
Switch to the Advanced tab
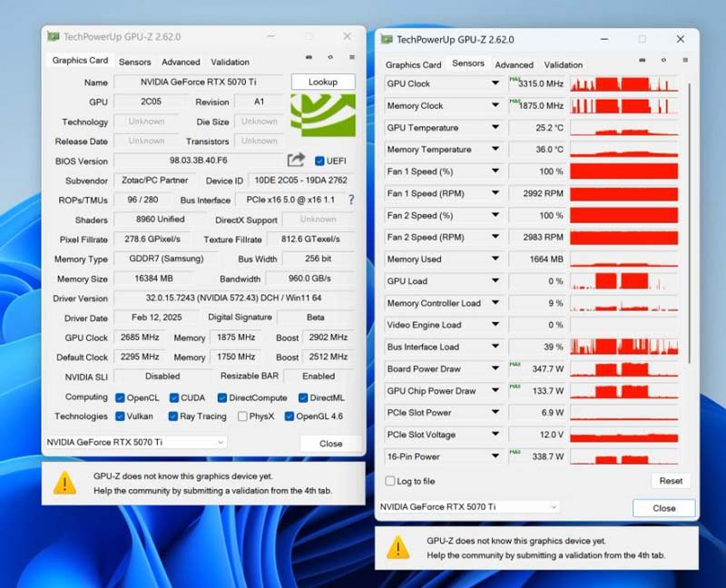tap(181, 62)
